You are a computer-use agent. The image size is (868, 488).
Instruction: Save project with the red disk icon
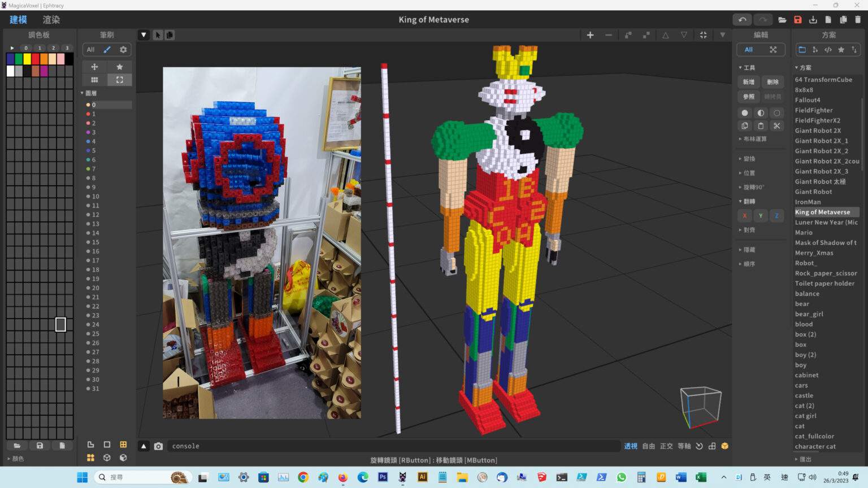tap(797, 20)
